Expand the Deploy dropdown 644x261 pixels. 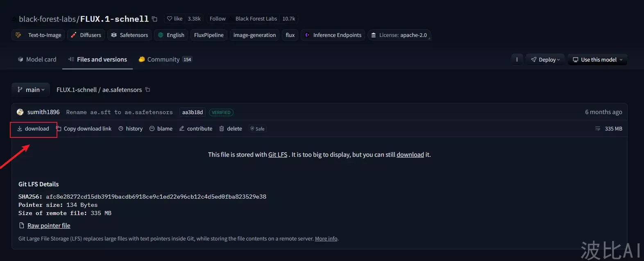click(x=545, y=60)
